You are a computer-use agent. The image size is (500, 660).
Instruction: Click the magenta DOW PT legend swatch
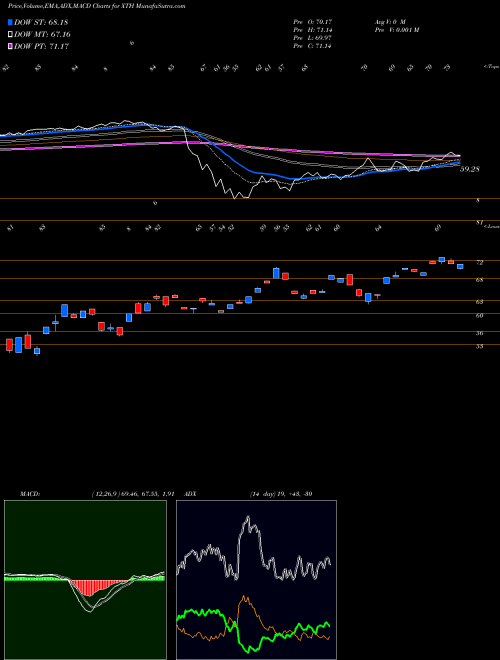click(x=10, y=46)
